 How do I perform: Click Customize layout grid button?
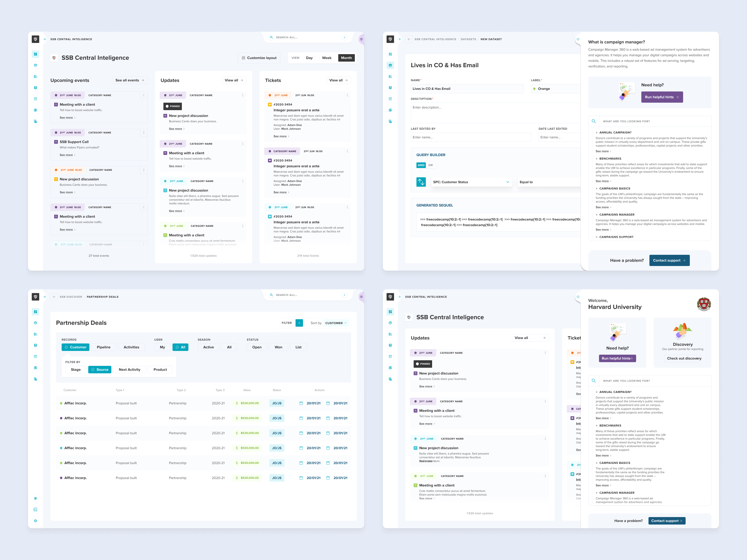pos(259,58)
